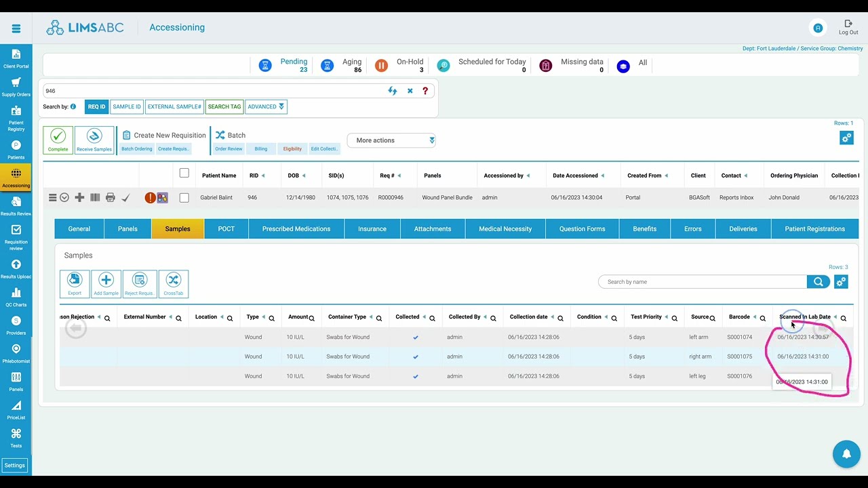868x488 pixels.
Task: Expand the ADVANCED search options
Action: (x=266, y=106)
